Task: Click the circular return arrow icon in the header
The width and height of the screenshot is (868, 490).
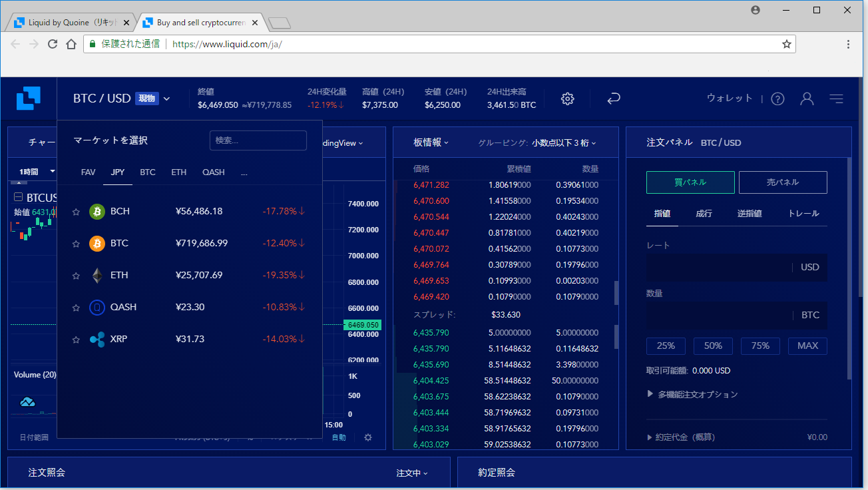Action: [613, 98]
